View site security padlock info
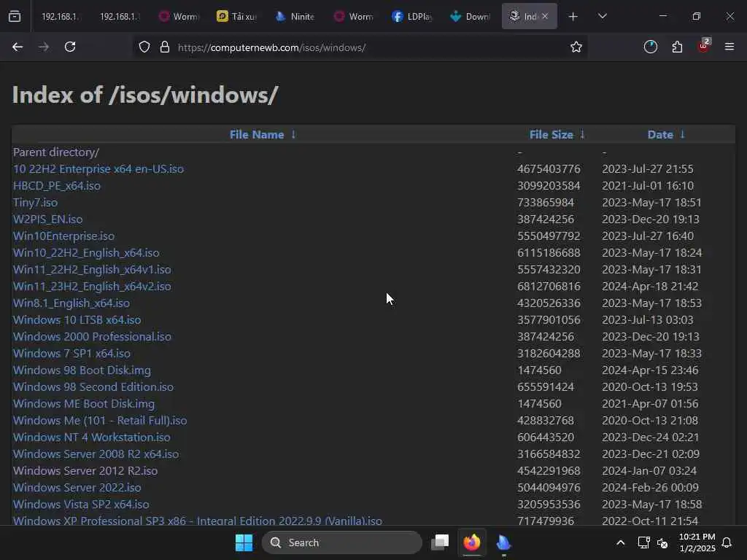This screenshot has height=560, width=747. 165,47
